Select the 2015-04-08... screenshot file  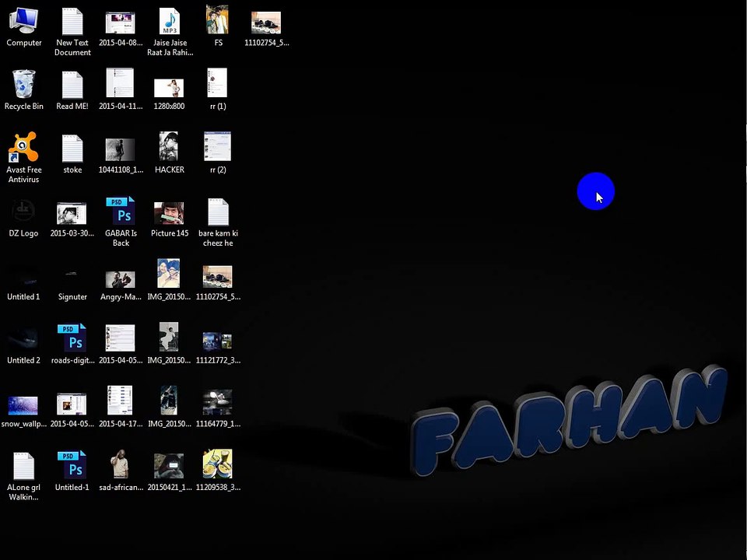click(121, 29)
